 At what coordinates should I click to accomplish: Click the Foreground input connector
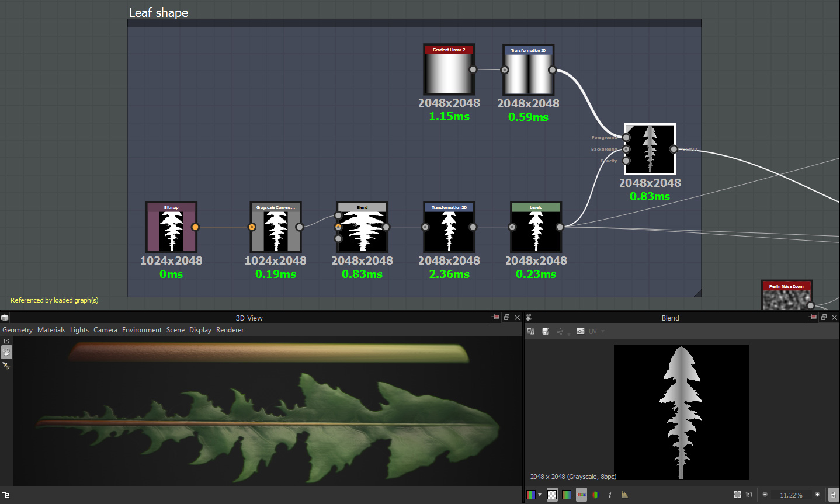pyautogui.click(x=626, y=138)
